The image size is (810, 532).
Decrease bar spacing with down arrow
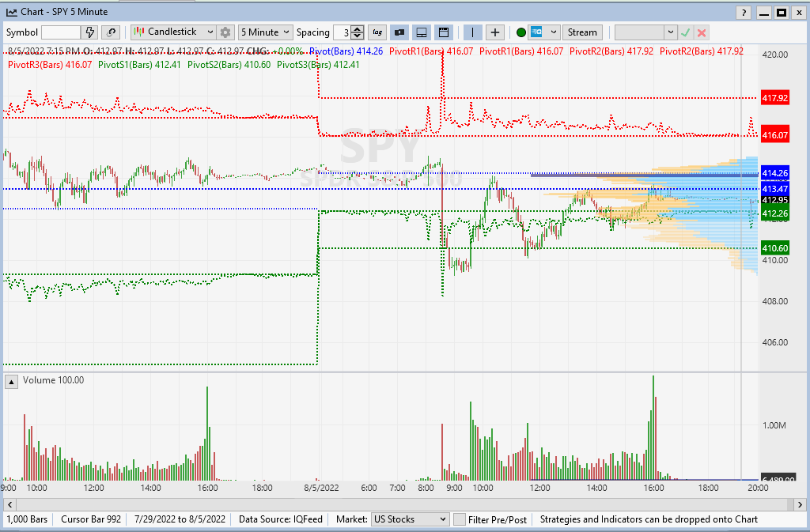click(x=358, y=36)
